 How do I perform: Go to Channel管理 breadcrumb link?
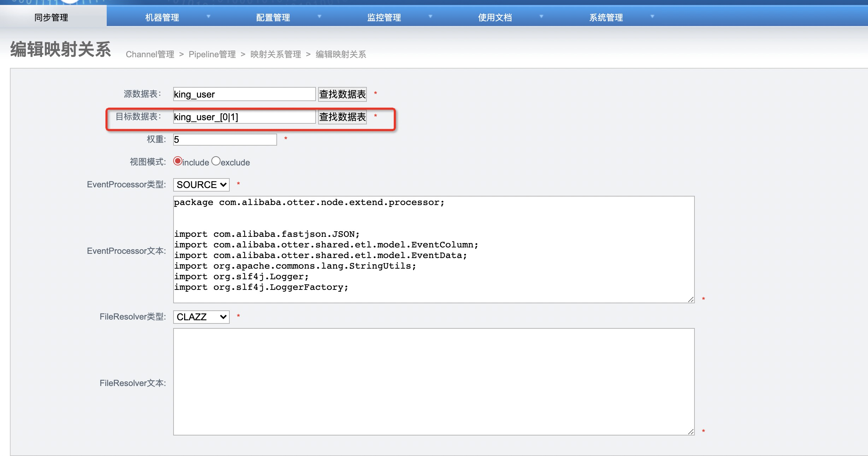150,54
